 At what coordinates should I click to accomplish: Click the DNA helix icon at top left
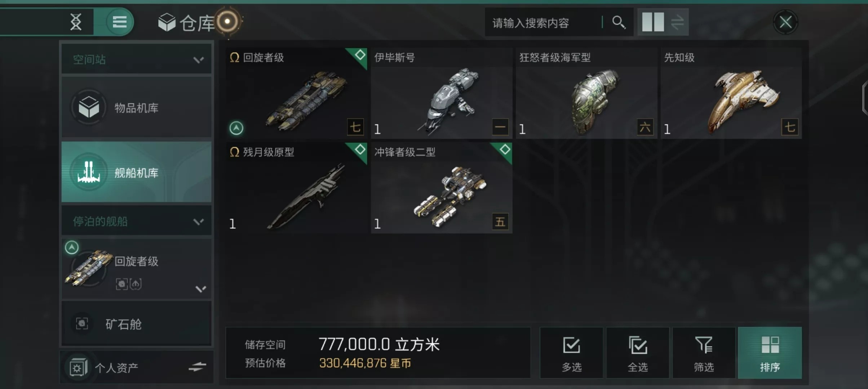click(76, 22)
